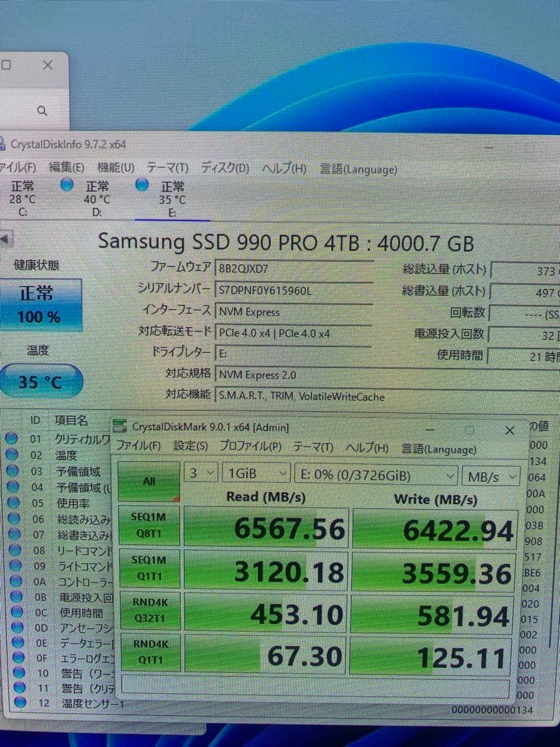
Task: Run the SEQ1M Q8T1 test button
Action: click(149, 525)
